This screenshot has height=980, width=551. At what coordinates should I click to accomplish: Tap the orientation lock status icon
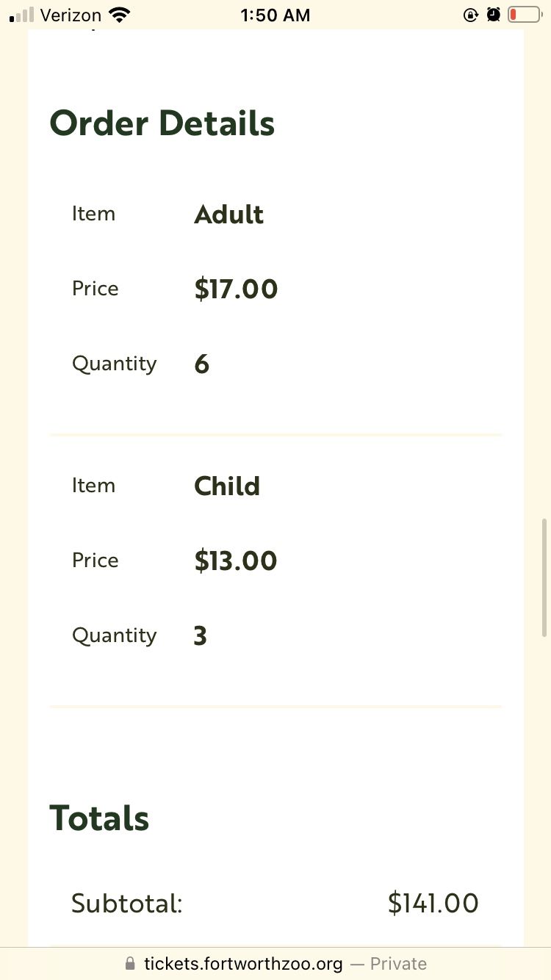471,15
